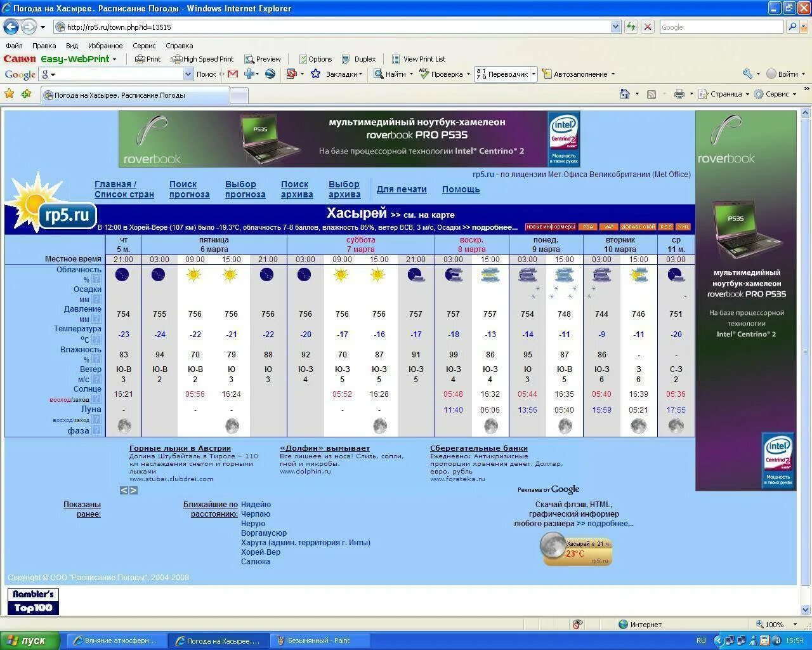This screenshot has width=812, height=650.
Task: Open the Главная / Список стран link
Action: [124, 189]
